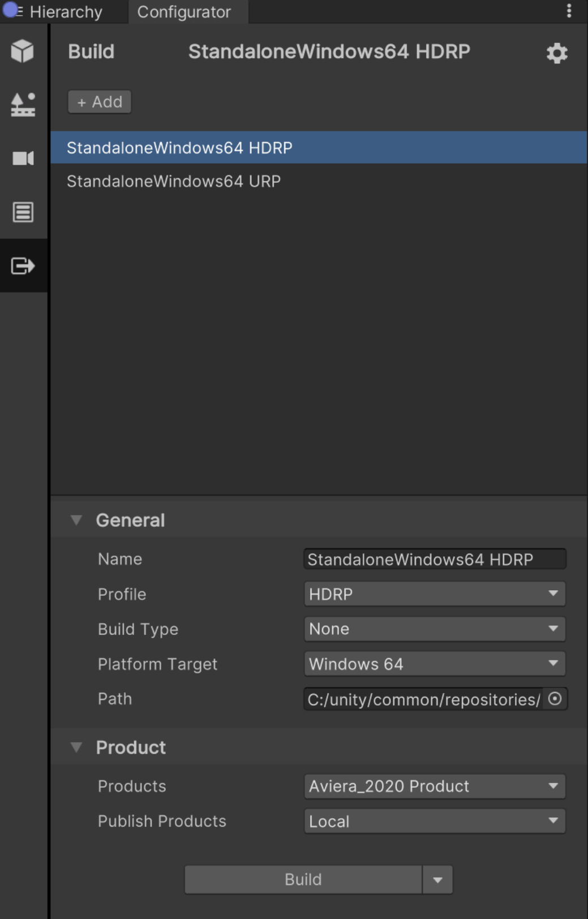Change the Platform Target dropdown from Windows 64
This screenshot has width=588, height=919.
coord(434,664)
